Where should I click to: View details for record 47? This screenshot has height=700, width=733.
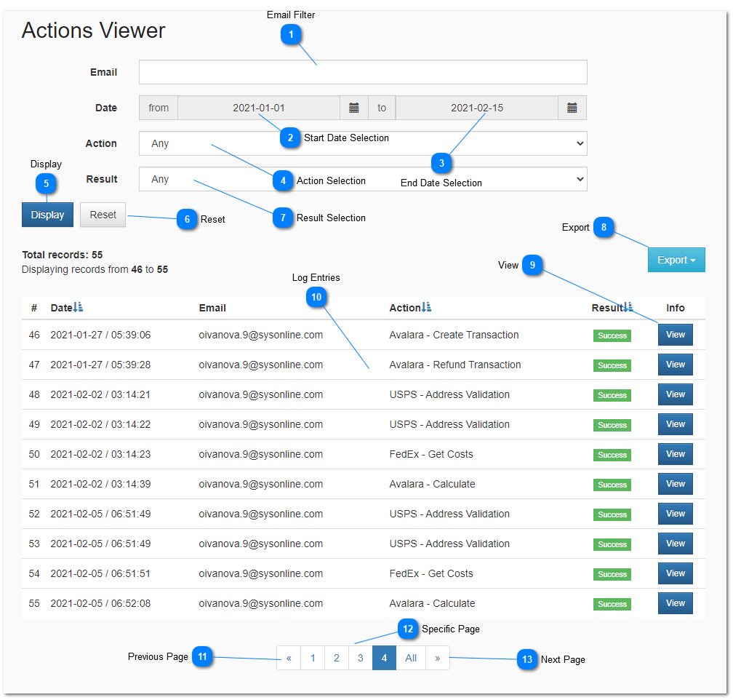coord(675,365)
